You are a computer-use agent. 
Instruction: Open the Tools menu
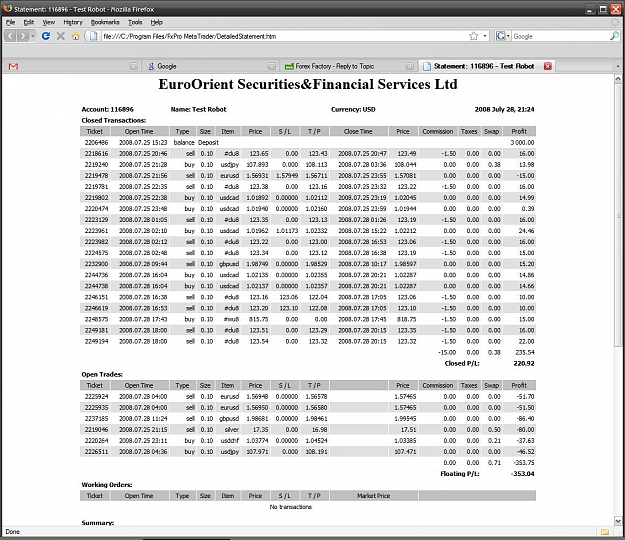135,22
